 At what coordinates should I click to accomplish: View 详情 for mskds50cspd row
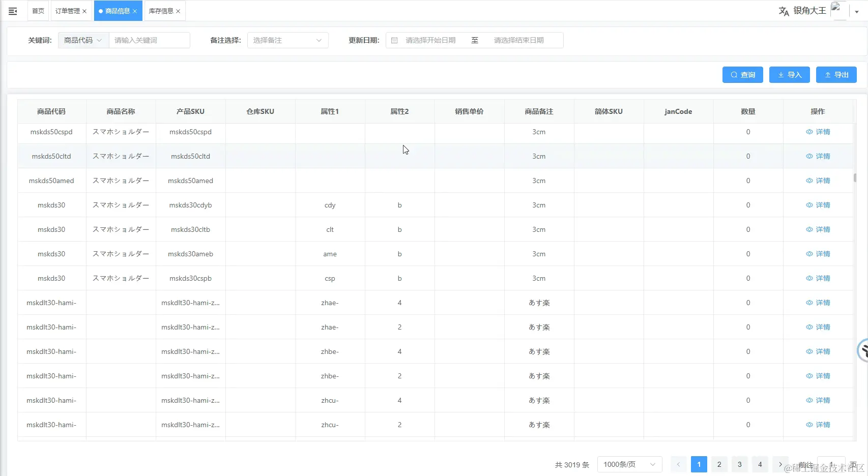click(x=818, y=132)
